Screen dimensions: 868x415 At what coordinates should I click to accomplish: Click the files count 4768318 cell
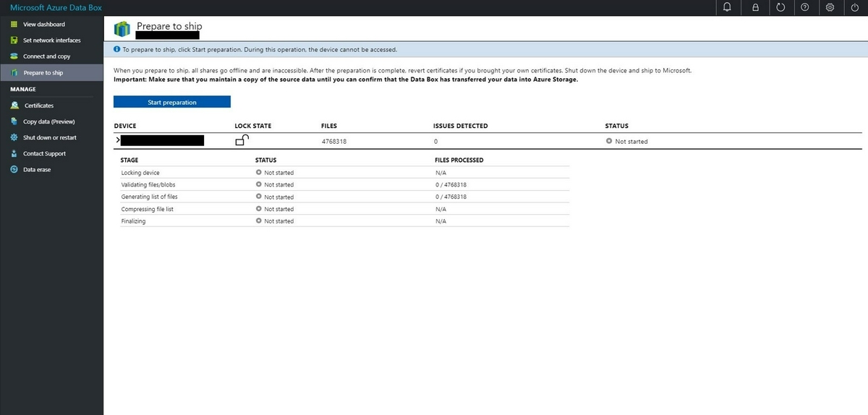[334, 141]
